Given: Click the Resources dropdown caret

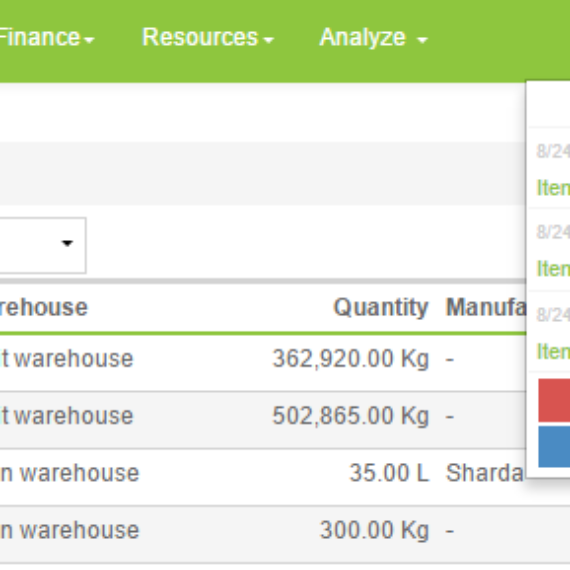Looking at the screenshot, I should 268,40.
